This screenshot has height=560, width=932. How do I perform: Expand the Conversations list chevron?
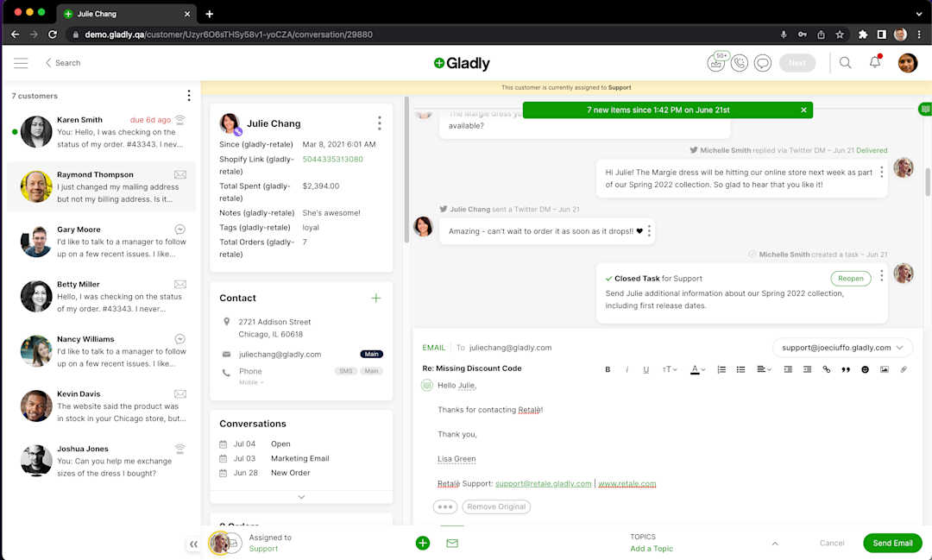[301, 497]
